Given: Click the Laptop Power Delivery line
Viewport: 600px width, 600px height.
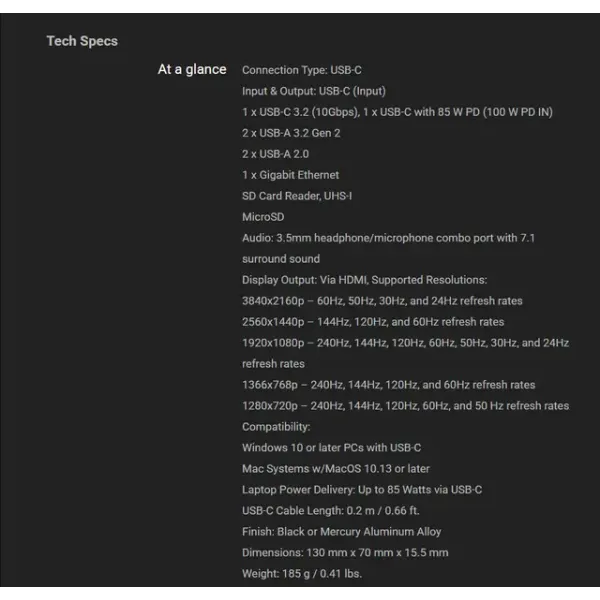Looking at the screenshot, I should (362, 490).
